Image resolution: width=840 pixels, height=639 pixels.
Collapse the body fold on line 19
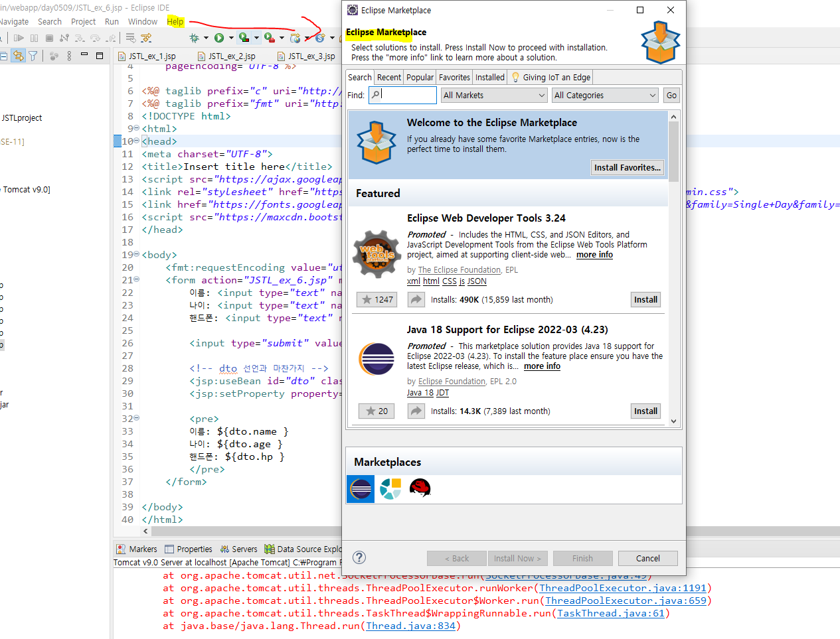click(x=137, y=254)
